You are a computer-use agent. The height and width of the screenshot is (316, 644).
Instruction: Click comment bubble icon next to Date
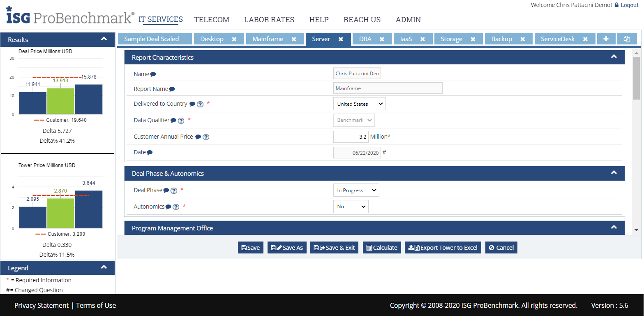click(x=150, y=153)
